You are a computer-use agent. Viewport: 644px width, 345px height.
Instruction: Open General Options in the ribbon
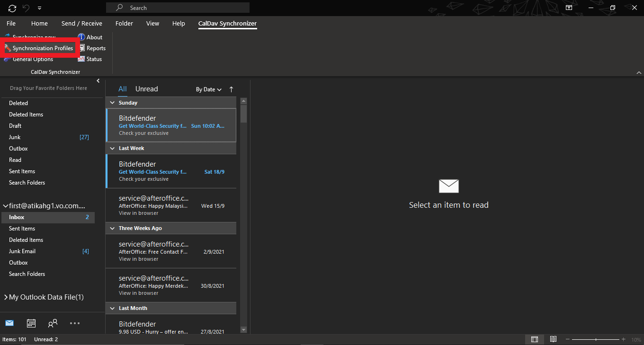(33, 60)
